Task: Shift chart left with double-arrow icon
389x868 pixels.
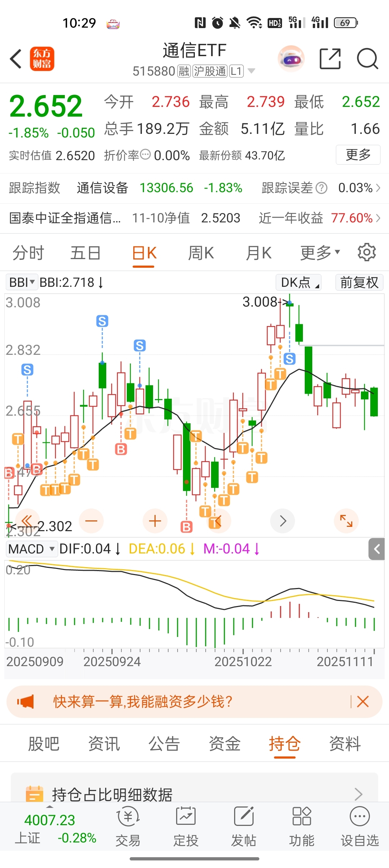Action: (27, 521)
